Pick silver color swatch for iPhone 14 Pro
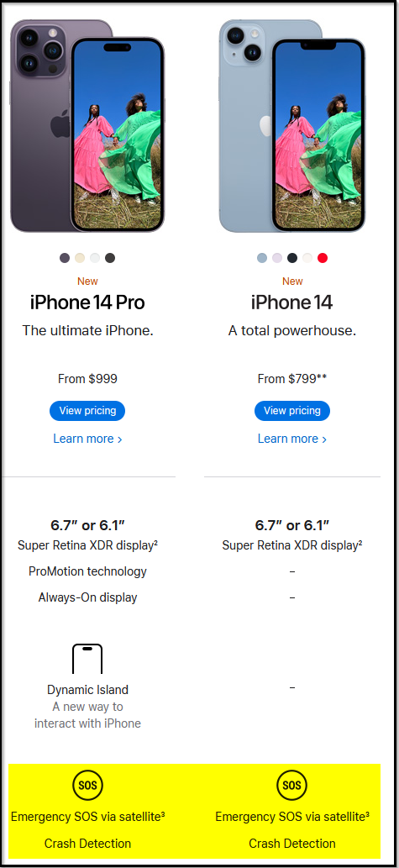The image size is (399, 868). pos(95,258)
